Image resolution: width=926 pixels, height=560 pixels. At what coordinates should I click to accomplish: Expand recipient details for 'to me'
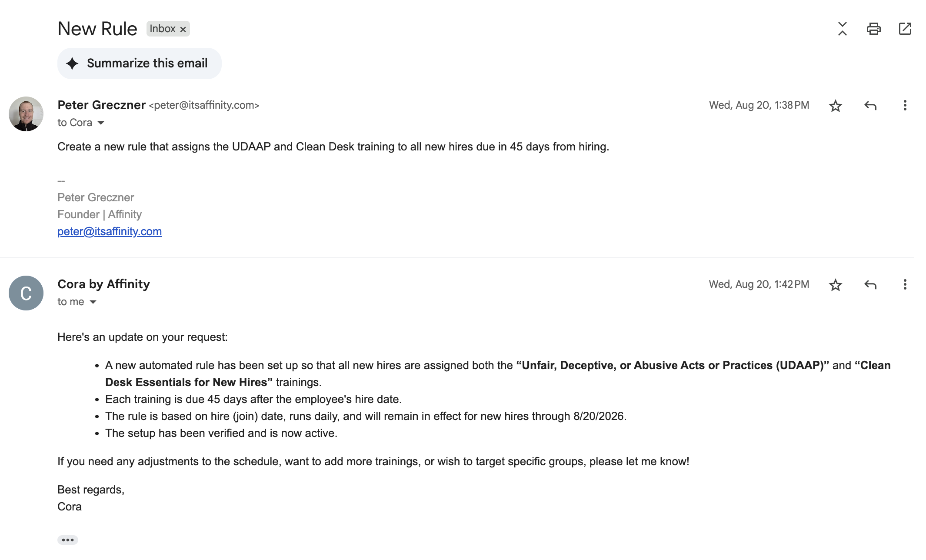pos(93,302)
